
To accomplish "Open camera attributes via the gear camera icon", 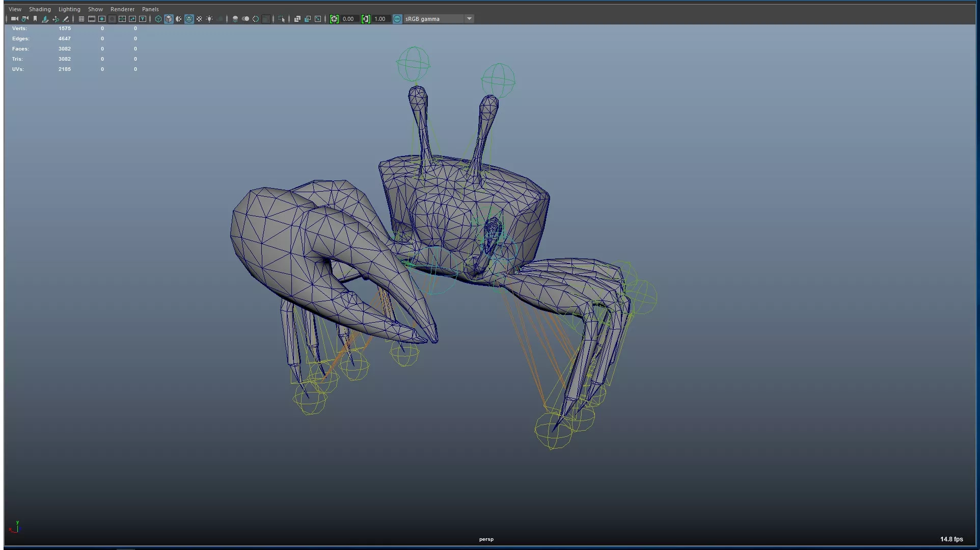I will 24,19.
